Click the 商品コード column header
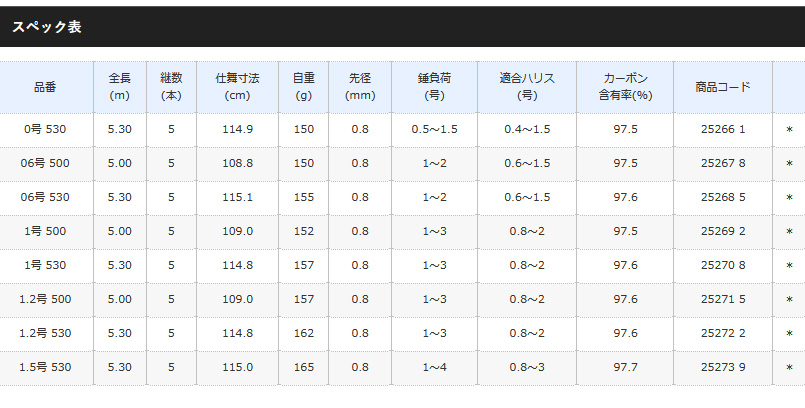This screenshot has height=408, width=805. tap(723, 87)
